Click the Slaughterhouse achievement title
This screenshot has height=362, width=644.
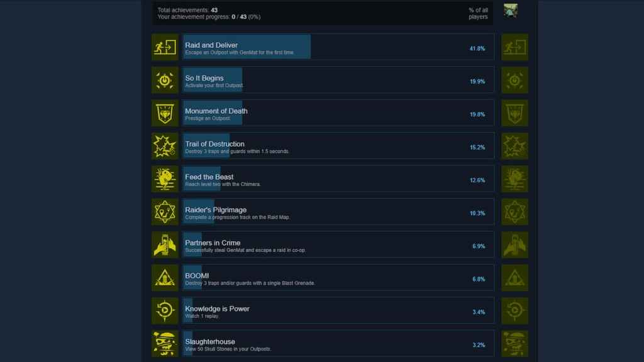(x=210, y=341)
